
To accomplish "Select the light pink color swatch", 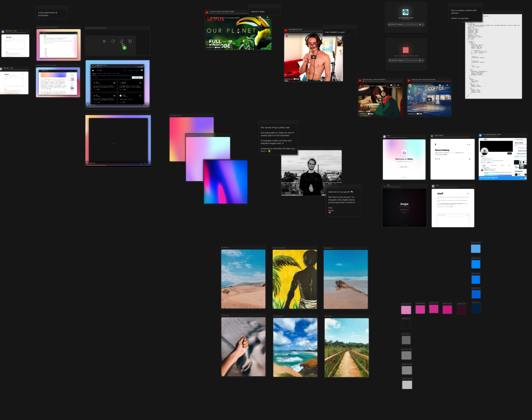I will 406,310.
